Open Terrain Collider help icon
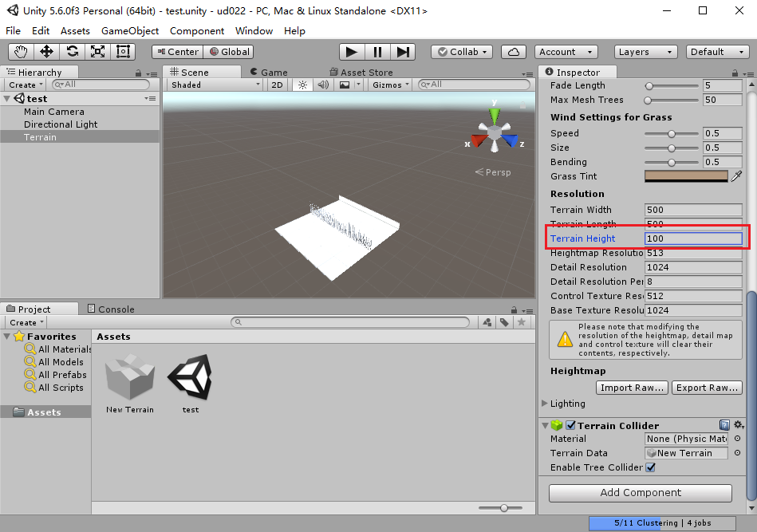The width and height of the screenshot is (757, 532). point(724,425)
